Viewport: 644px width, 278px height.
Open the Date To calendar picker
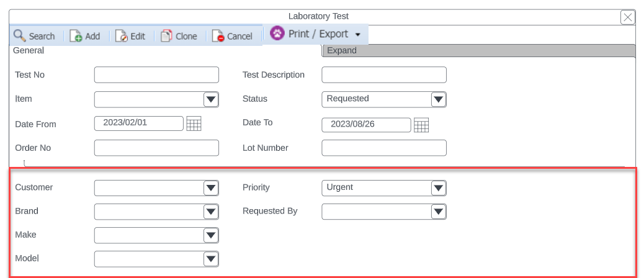[422, 125]
